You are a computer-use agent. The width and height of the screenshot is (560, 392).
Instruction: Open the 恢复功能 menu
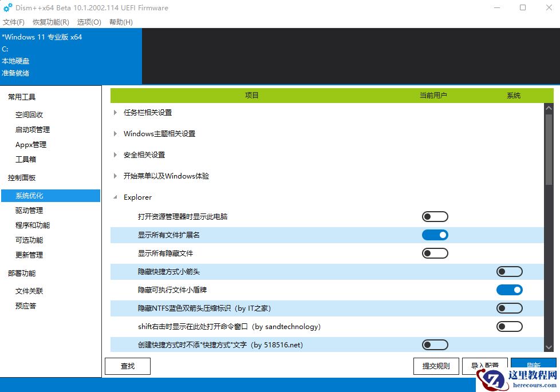click(x=49, y=22)
